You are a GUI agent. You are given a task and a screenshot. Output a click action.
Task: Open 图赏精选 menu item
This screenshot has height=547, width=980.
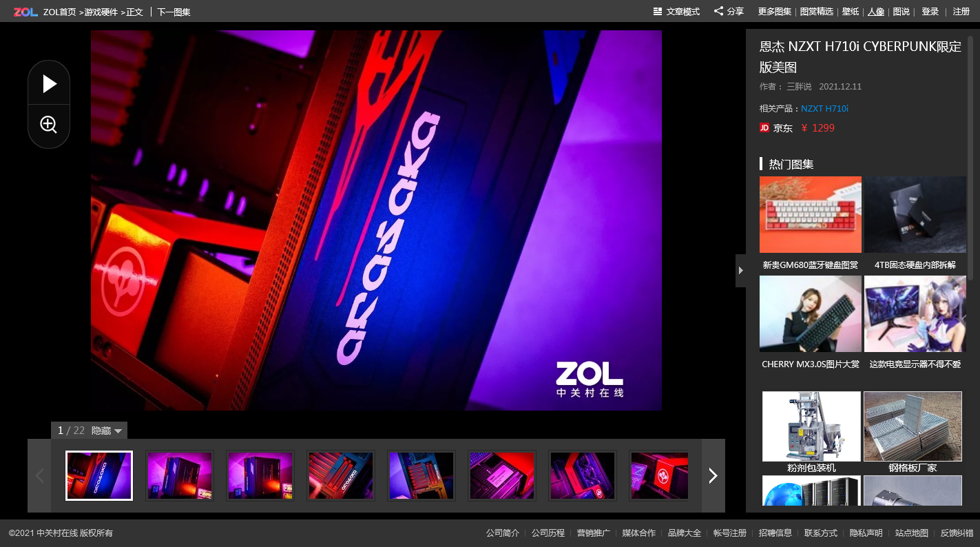[817, 12]
